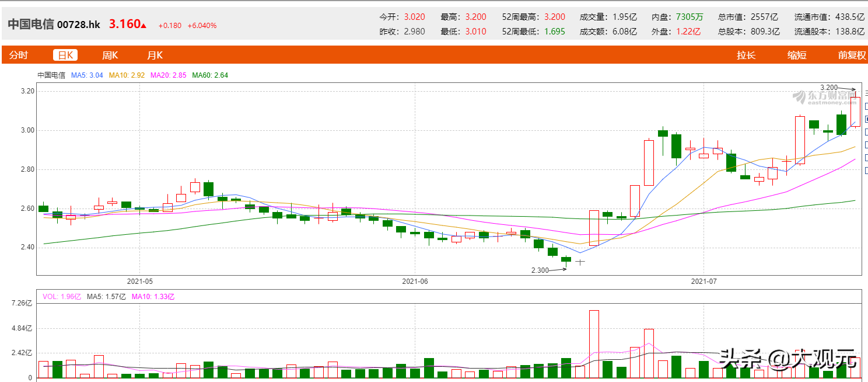
Task: Select the 日K daily chart tab
Action: click(x=65, y=55)
